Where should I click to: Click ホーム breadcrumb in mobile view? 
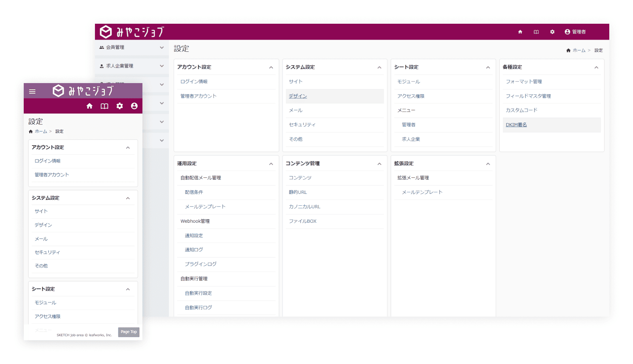tap(41, 131)
